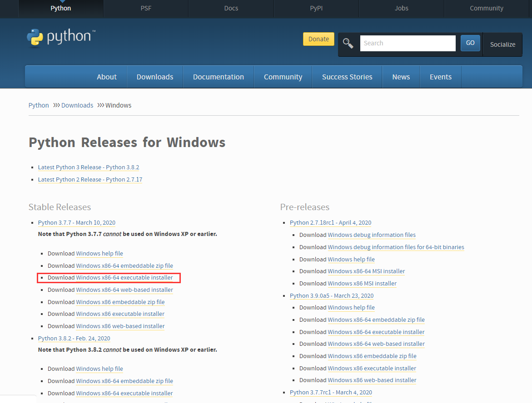532x403 pixels.
Task: Open the Community tab beside Jobs
Action: pos(487,8)
